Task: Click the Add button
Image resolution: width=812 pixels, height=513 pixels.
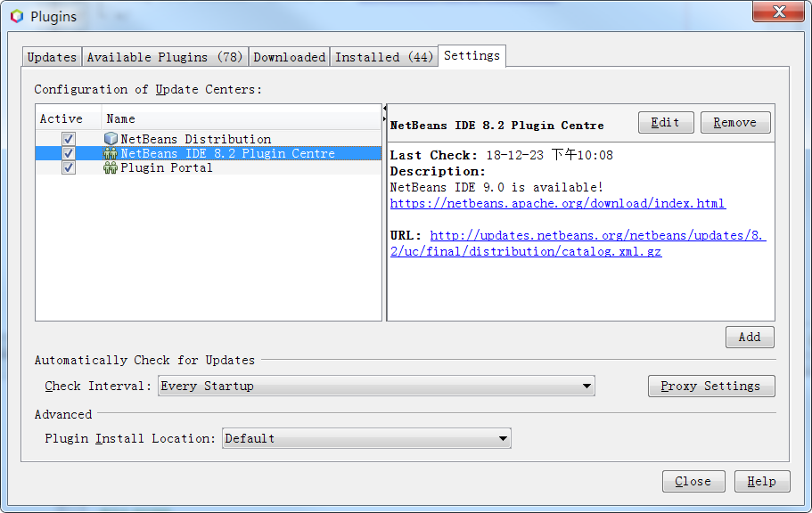Action: (750, 337)
